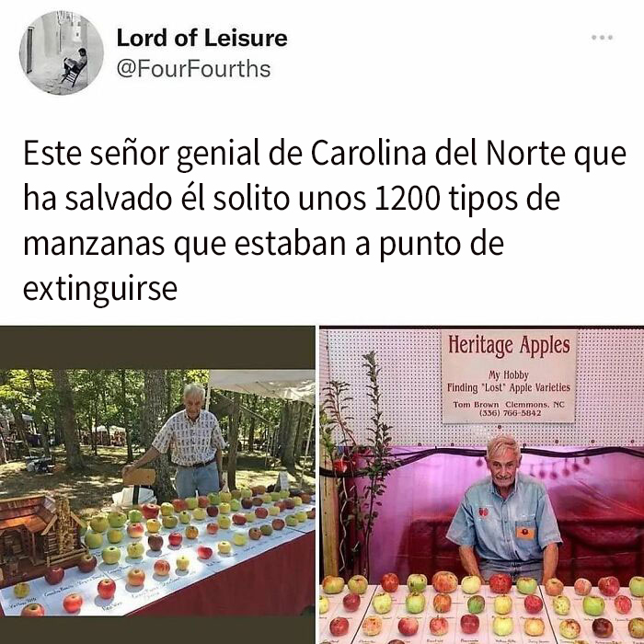
Task: Click the Tom Brown Clemmons, NC line
Action: (509, 405)
